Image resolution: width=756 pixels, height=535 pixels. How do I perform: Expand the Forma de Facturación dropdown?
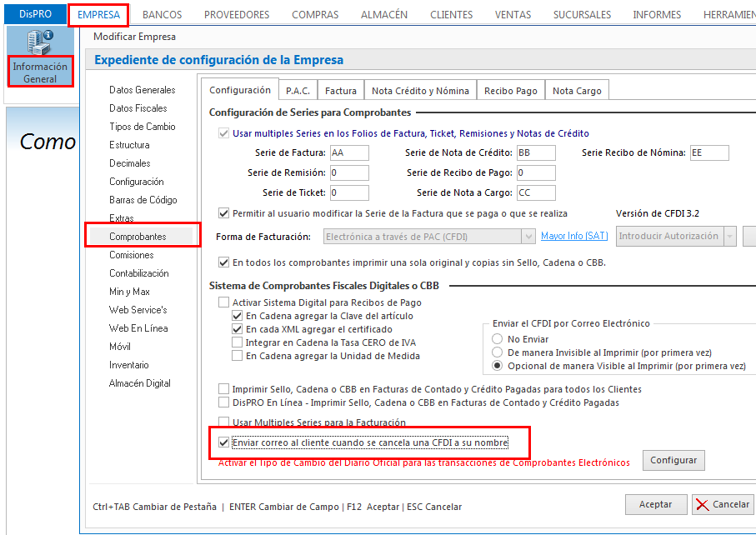[x=528, y=237]
